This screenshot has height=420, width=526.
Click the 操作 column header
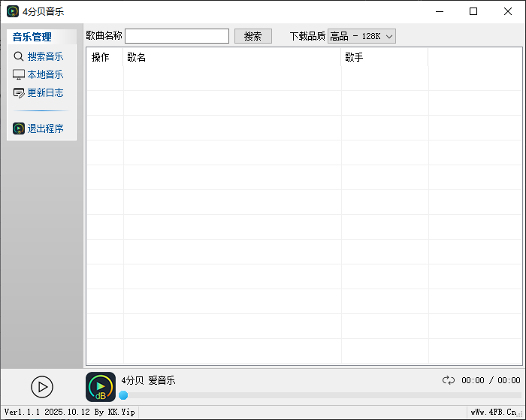pos(101,57)
